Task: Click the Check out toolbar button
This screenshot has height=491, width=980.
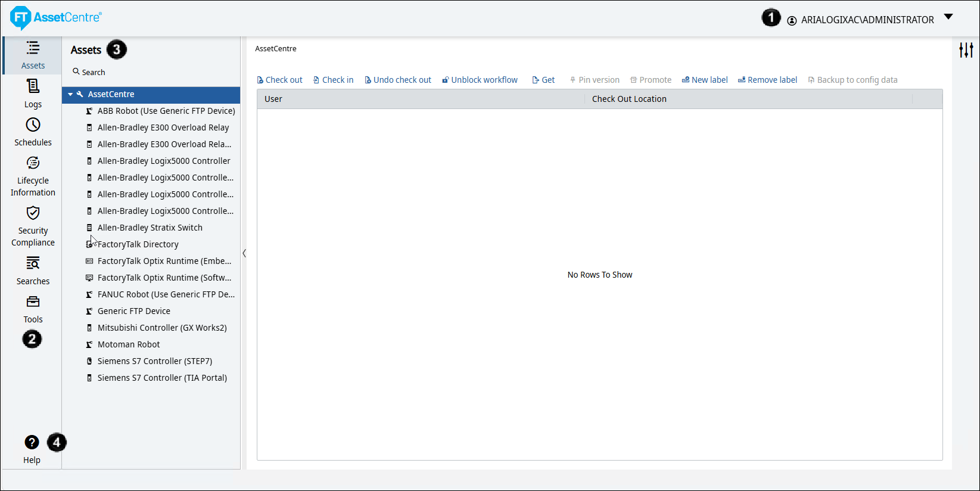Action: click(x=279, y=80)
